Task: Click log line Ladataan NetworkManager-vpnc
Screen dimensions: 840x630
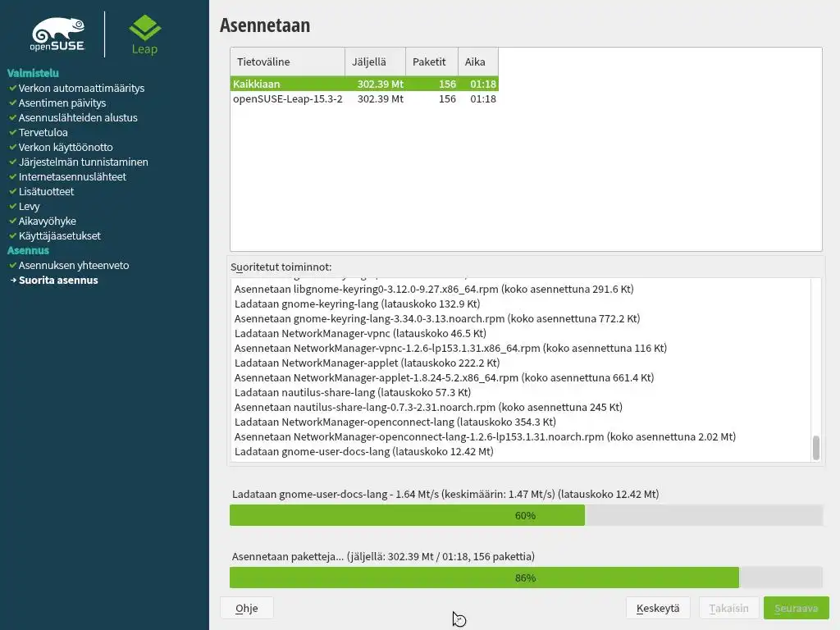Action: [x=361, y=333]
